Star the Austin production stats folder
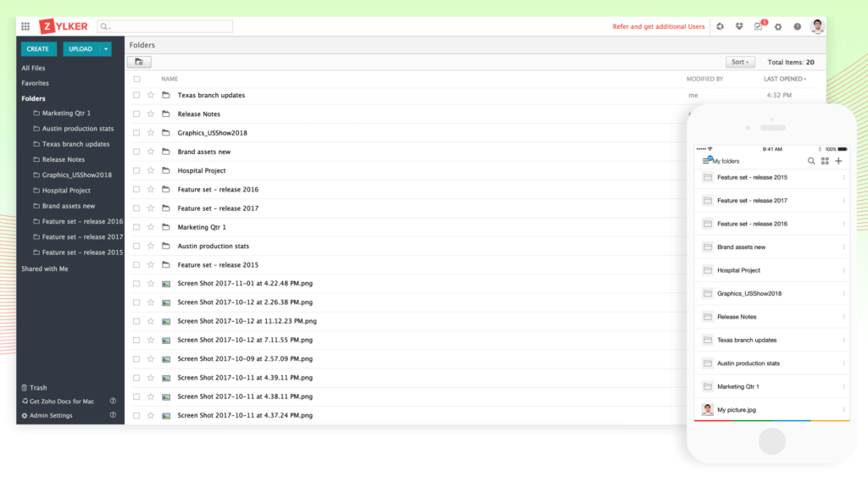This screenshot has width=868, height=488. tap(151, 246)
